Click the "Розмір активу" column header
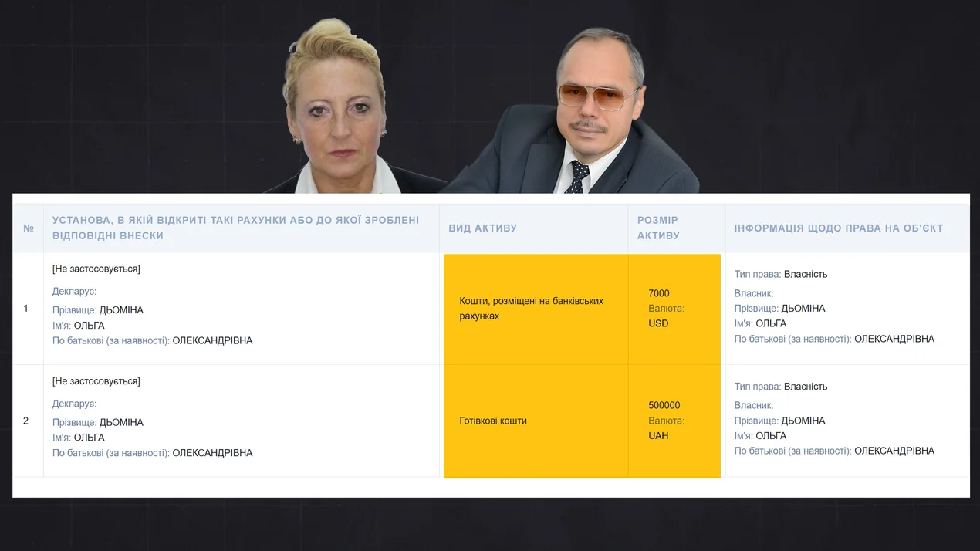This screenshot has height=551, width=980. coord(658,228)
